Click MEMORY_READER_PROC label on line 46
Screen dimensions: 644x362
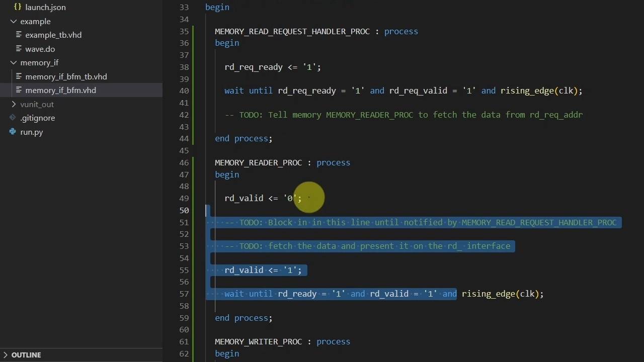pos(259,162)
